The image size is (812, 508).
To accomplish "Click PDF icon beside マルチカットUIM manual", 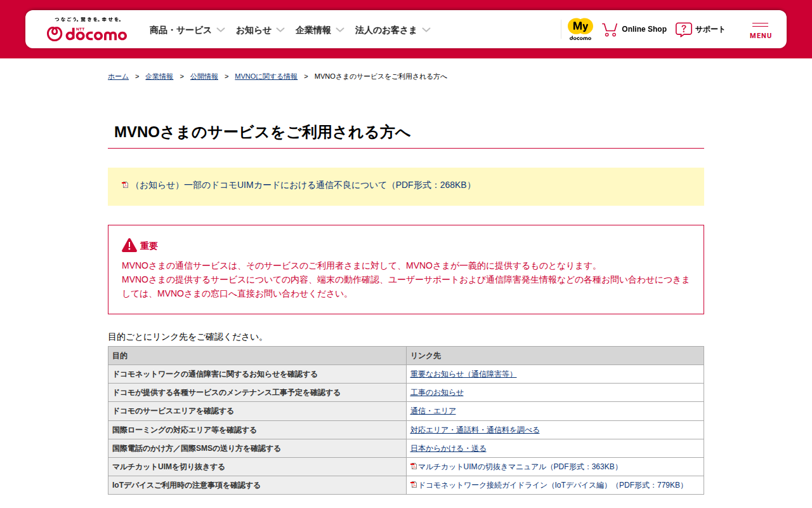I will tap(414, 467).
